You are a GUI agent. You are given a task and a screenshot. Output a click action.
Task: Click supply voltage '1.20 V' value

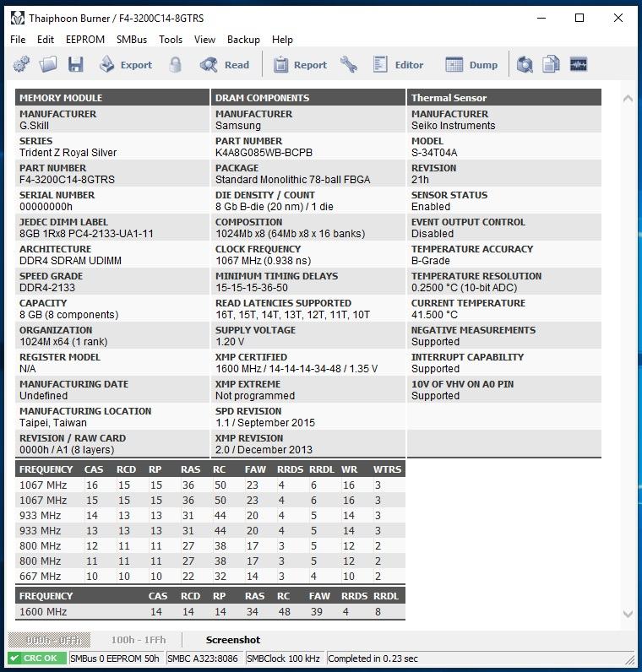(230, 342)
